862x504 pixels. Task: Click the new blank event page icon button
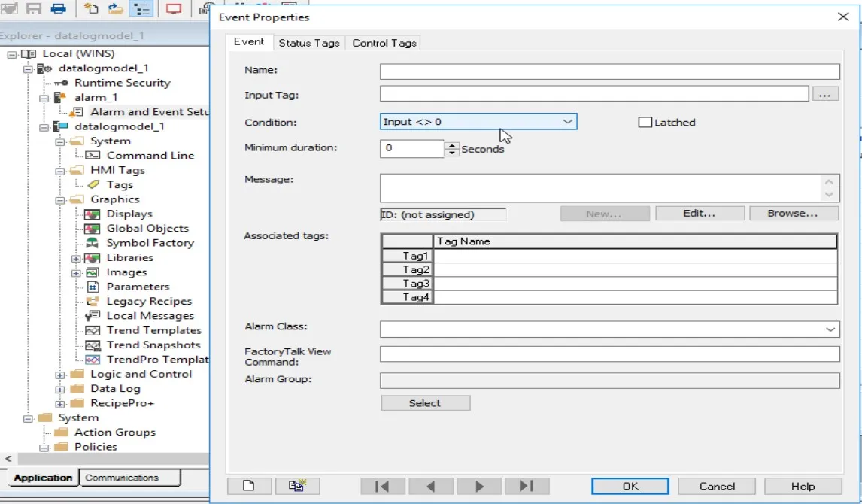click(249, 486)
